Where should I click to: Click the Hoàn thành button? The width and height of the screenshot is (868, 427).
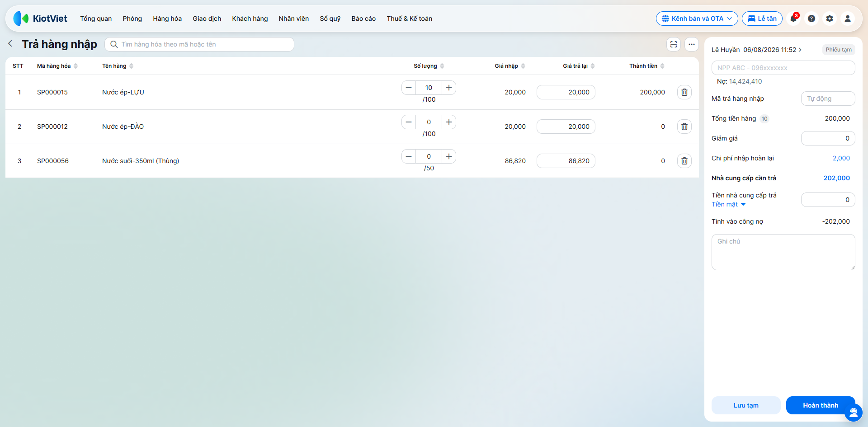tap(821, 405)
